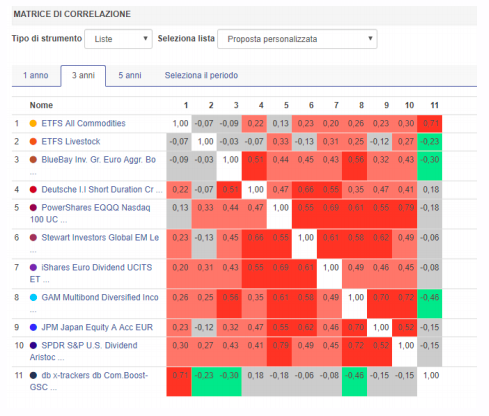
Task: Open PowerShares EQQQ Nasdaq 100 link
Action: click(90, 213)
